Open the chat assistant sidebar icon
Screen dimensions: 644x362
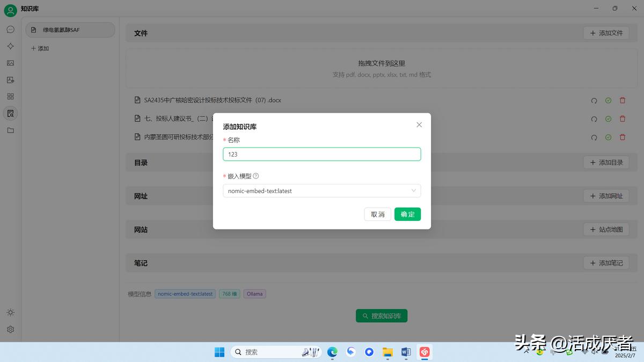point(10,29)
